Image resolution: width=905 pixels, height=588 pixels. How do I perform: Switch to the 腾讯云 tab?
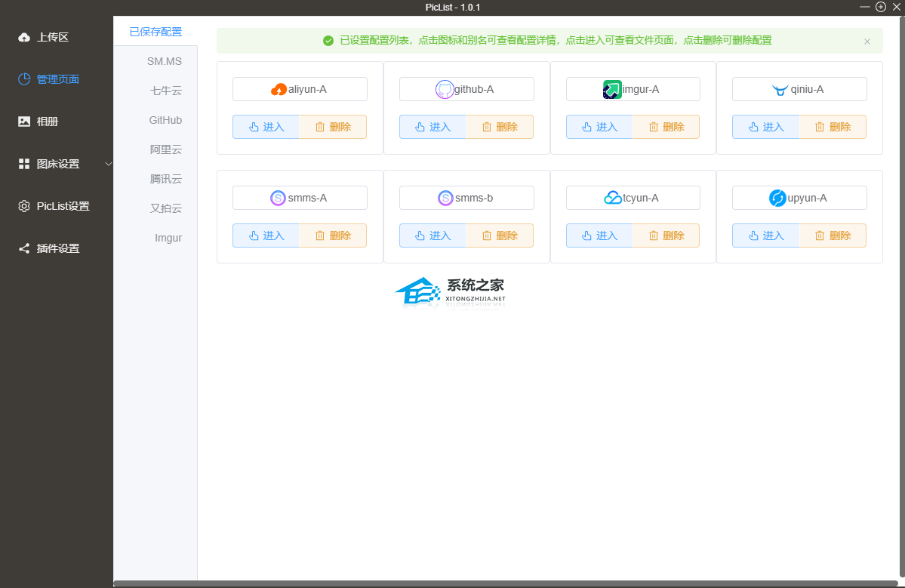click(165, 179)
